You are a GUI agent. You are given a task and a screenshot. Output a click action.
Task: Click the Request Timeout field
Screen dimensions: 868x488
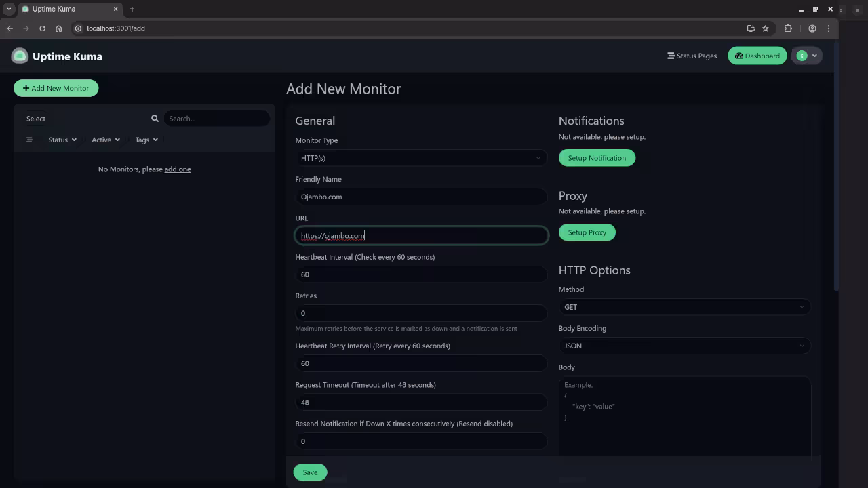421,402
